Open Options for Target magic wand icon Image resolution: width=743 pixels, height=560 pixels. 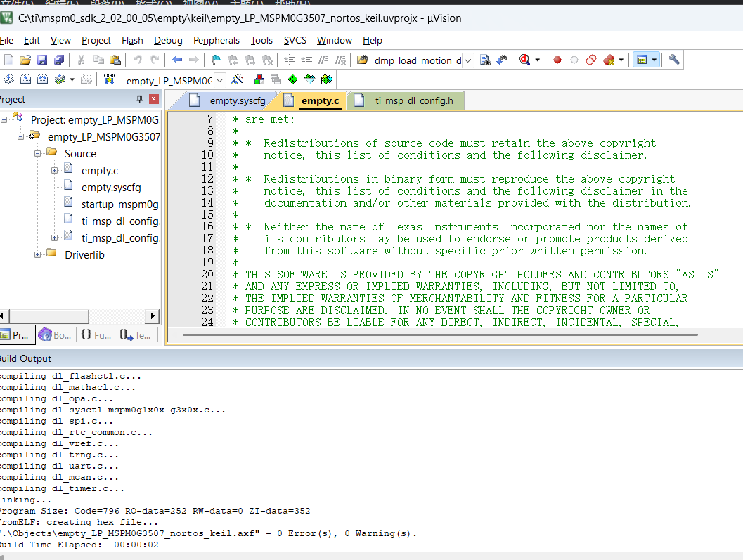point(238,79)
